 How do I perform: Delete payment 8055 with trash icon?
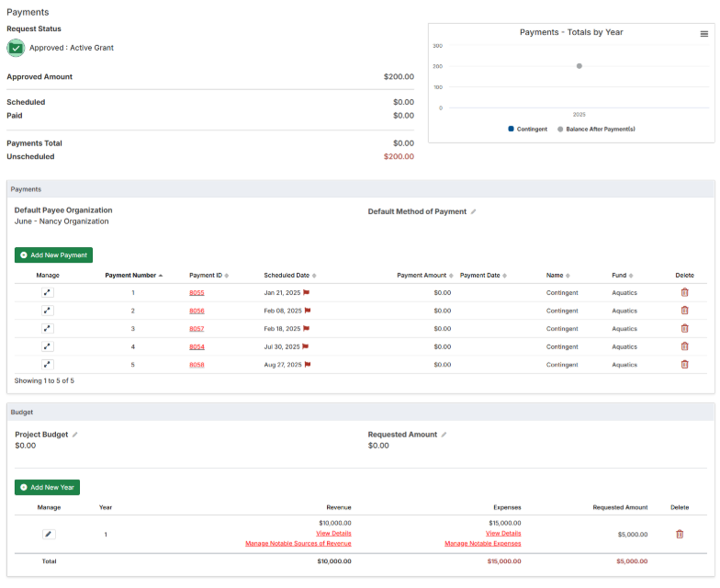(x=684, y=292)
